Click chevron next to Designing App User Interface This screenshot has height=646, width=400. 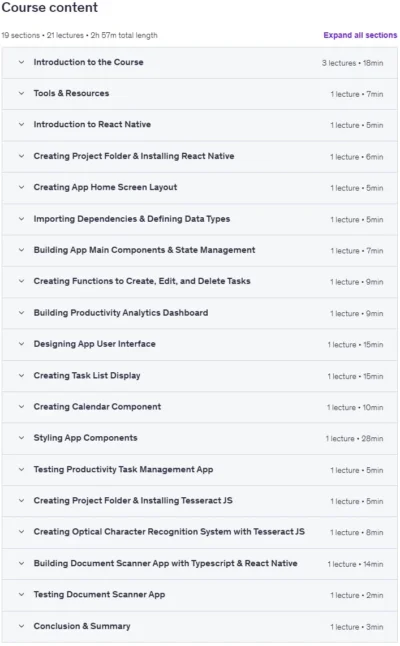coord(21,344)
